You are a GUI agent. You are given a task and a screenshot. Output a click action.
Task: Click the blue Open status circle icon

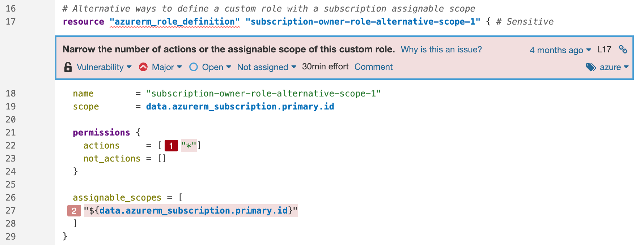[194, 67]
